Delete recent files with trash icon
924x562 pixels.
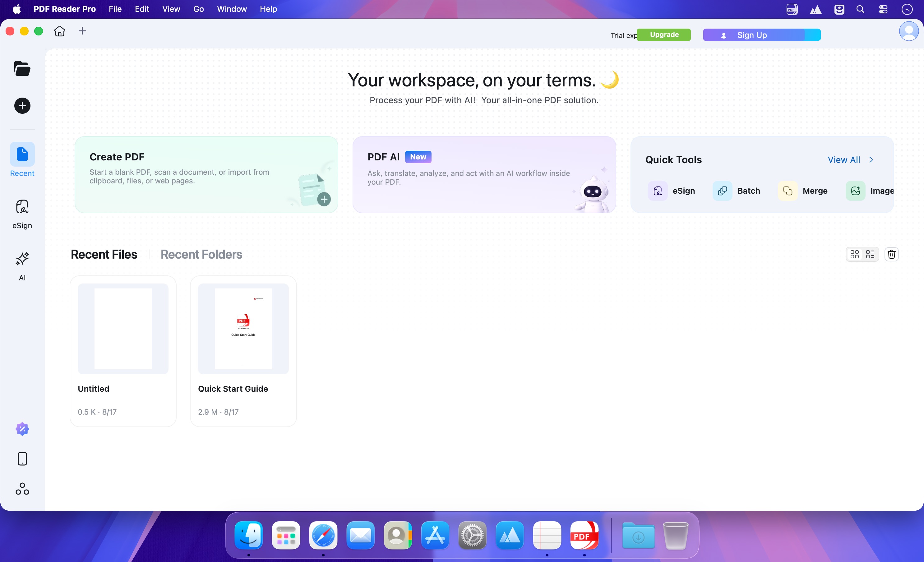coord(892,254)
